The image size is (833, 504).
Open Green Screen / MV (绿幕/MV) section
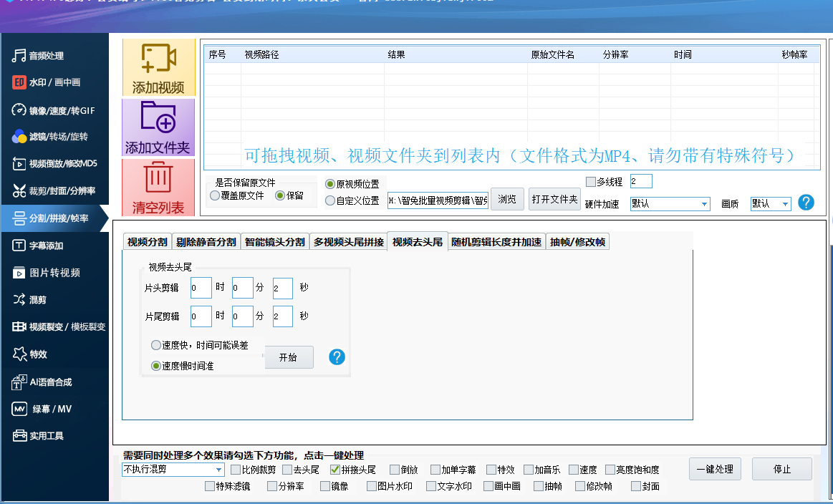(52, 409)
